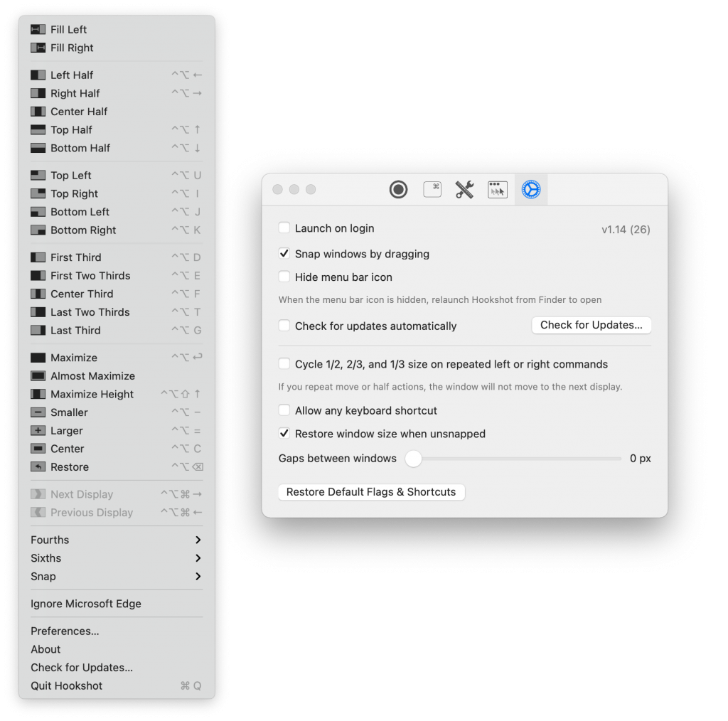
Task: Enable Hide menu bar icon
Action: (284, 277)
